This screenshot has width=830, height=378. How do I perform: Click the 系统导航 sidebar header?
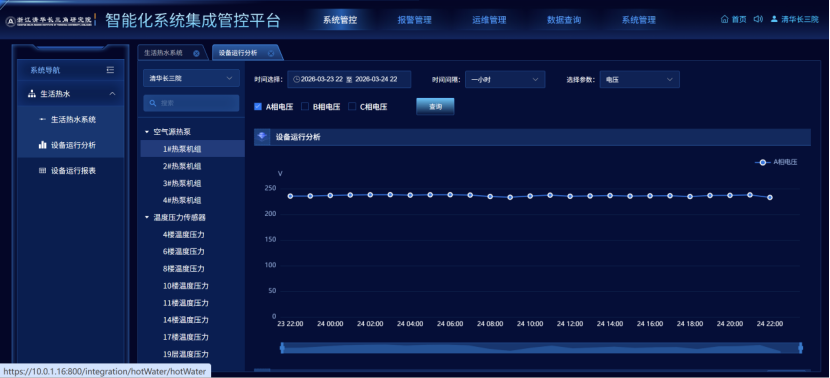(x=71, y=70)
